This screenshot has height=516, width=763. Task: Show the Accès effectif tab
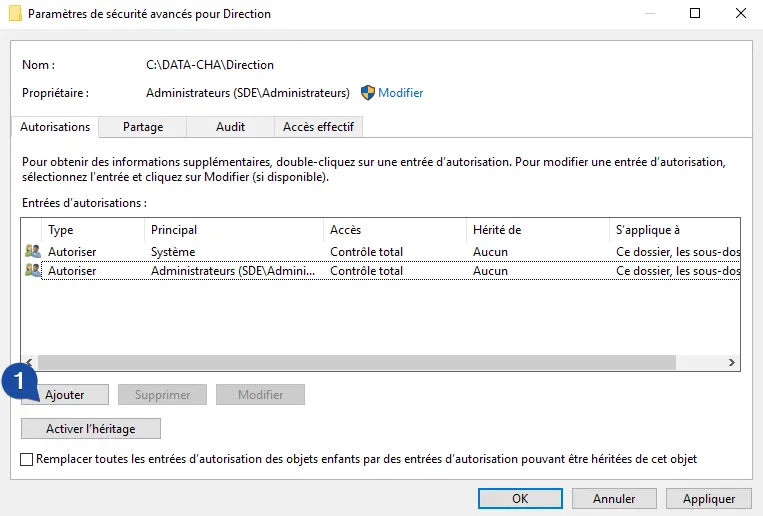tap(318, 127)
